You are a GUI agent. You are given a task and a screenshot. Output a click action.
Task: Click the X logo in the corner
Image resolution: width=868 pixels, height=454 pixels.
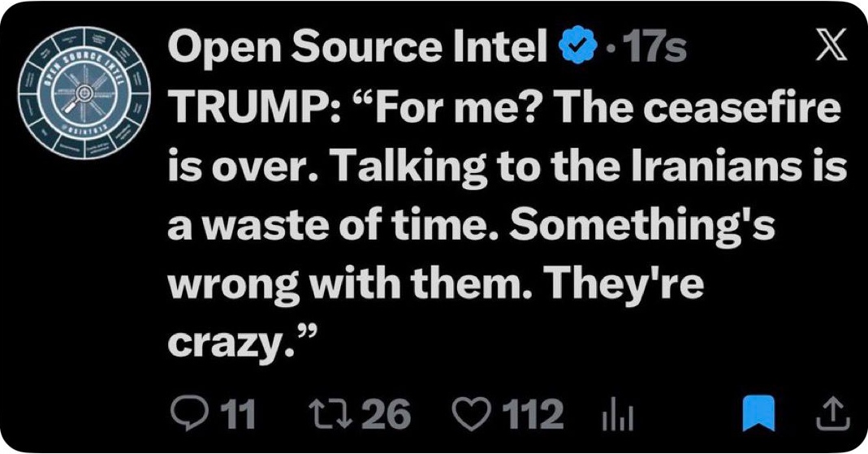(832, 46)
